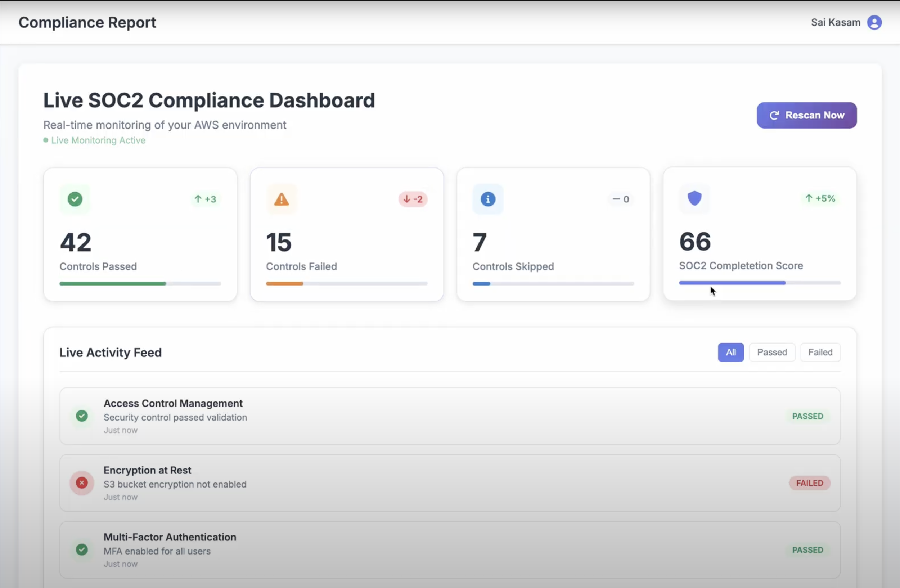Click the FAILED badge on Encryption at Rest
Screen dimensions: 900x588
[809, 483]
